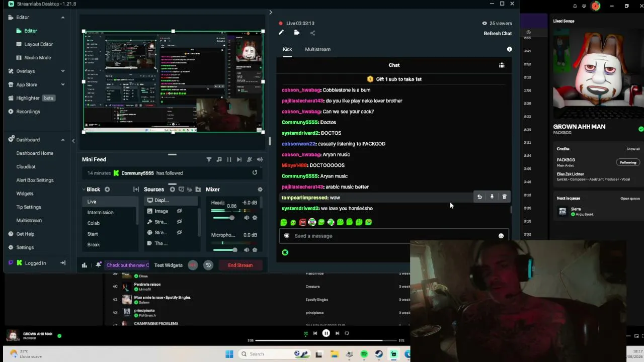Reply to the tompearlimpressed message
This screenshot has height=362, width=644.
pyautogui.click(x=479, y=197)
